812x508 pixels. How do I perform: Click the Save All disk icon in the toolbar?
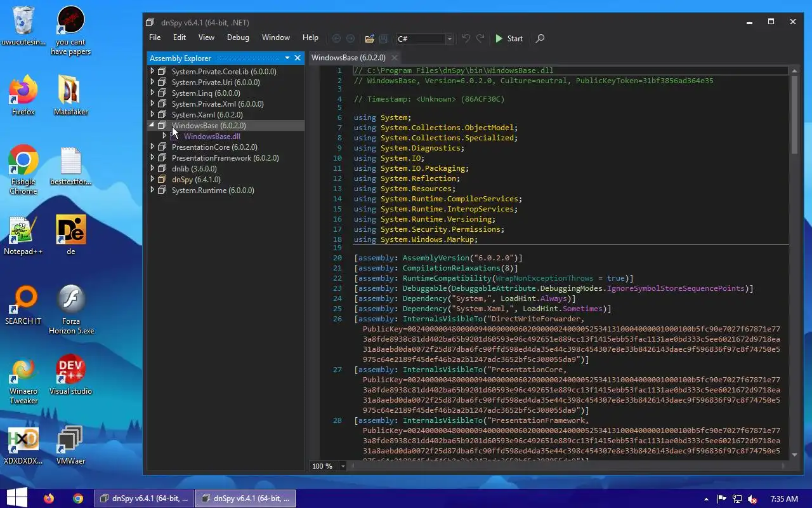(x=384, y=39)
